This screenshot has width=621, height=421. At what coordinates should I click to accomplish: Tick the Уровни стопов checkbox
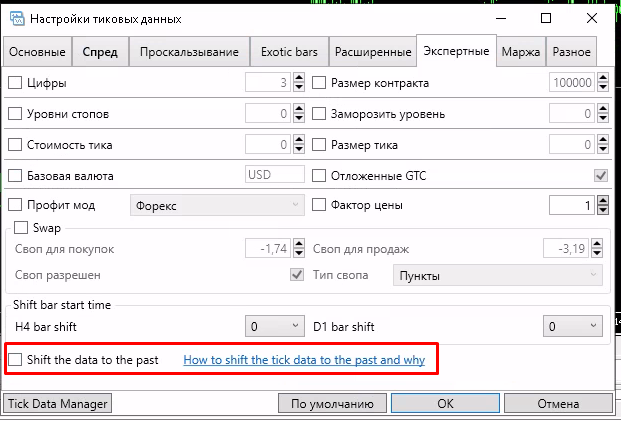15,114
